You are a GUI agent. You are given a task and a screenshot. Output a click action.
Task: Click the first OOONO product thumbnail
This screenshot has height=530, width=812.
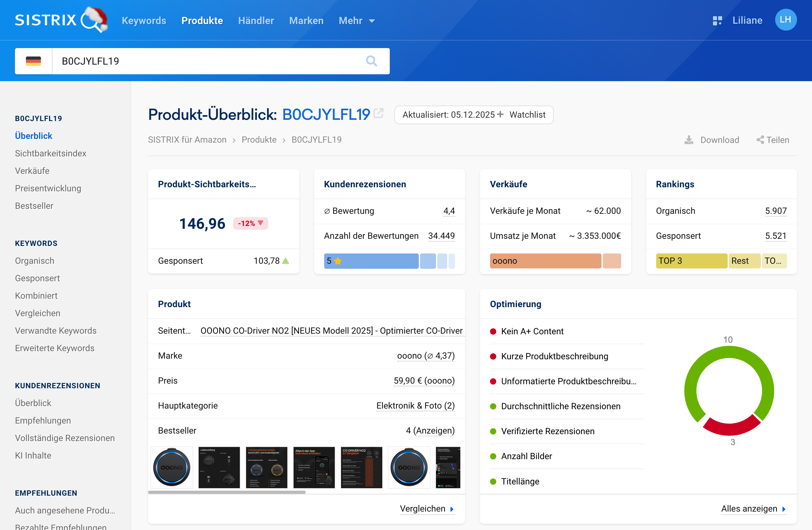pos(171,467)
